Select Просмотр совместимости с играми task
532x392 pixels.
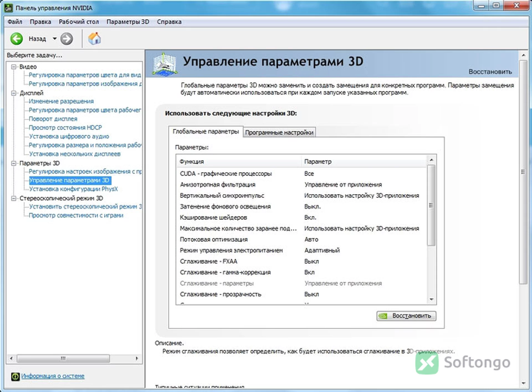tap(76, 215)
